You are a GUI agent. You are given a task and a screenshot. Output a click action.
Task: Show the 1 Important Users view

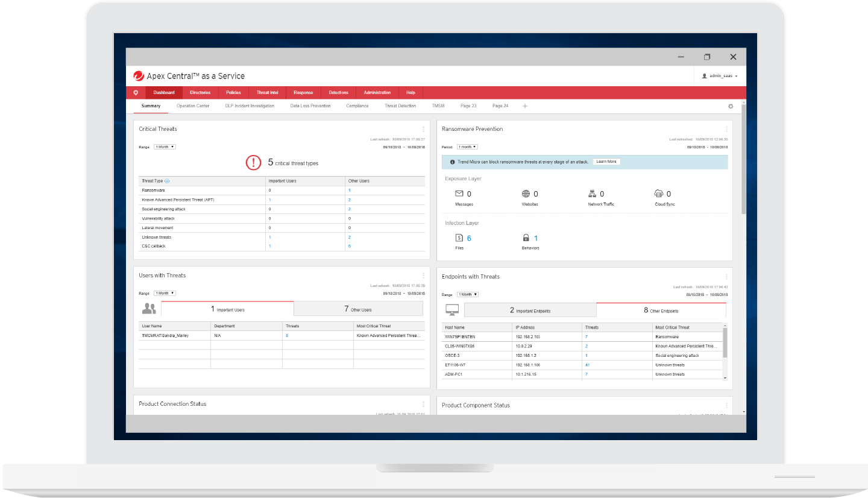[x=227, y=308]
